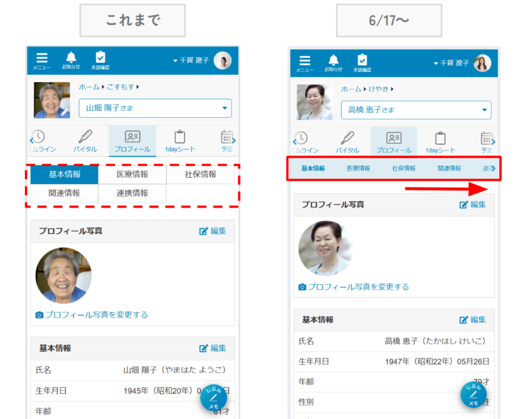Click 高橋 恵子 small photo thumbnail at top
The height and width of the screenshot is (419, 532).
click(314, 102)
